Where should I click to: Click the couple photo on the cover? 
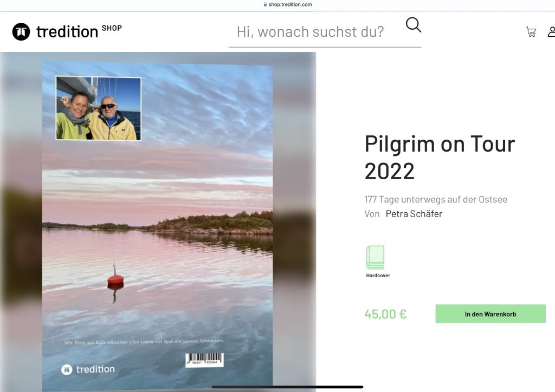(99, 108)
